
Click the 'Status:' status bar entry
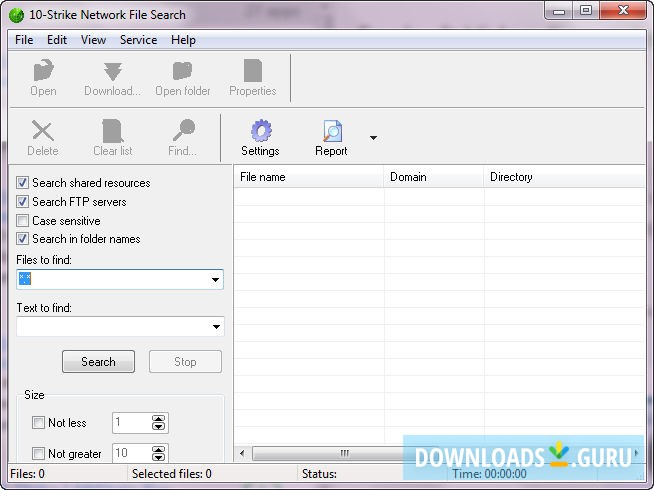pyautogui.click(x=319, y=474)
